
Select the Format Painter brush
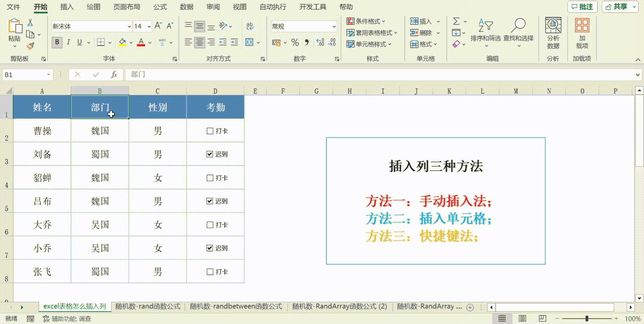30,46
